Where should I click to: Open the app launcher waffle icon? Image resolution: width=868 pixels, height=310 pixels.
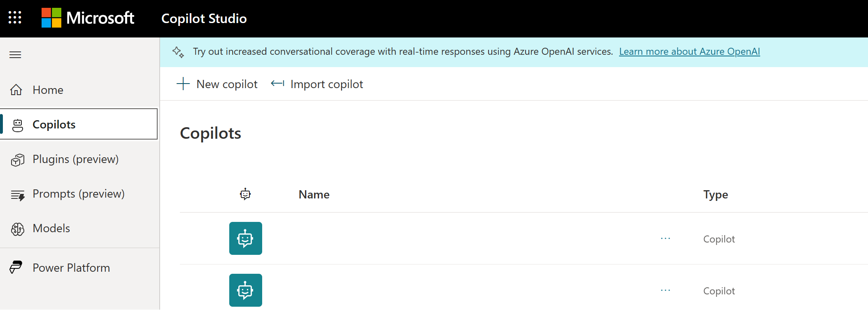[x=15, y=17]
